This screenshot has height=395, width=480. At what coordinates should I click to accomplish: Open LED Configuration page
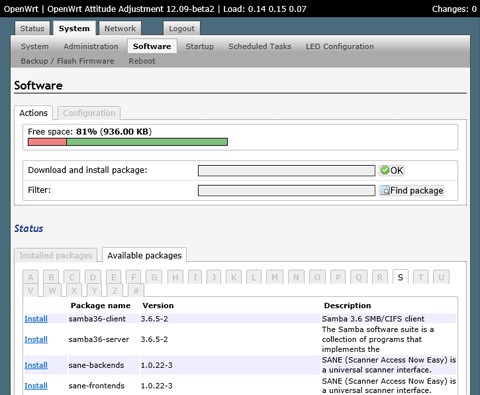(x=340, y=46)
